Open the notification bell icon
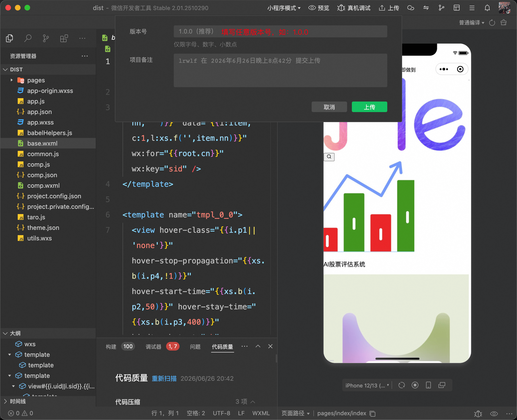This screenshot has width=517, height=420. tap(487, 8)
